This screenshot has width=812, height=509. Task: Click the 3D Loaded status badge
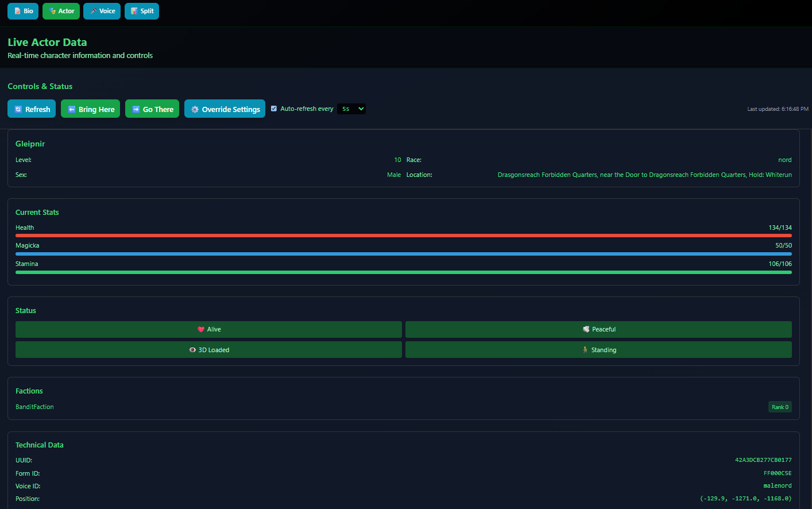(x=208, y=350)
